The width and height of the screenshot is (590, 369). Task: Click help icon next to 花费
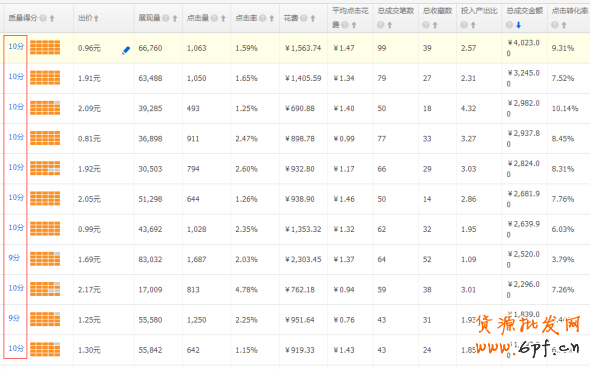(x=304, y=18)
